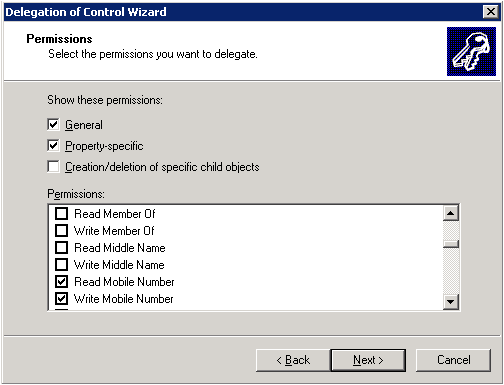Viewport: 504px width, 385px height.
Task: Check the Read Middle Name permission
Action: [61, 247]
